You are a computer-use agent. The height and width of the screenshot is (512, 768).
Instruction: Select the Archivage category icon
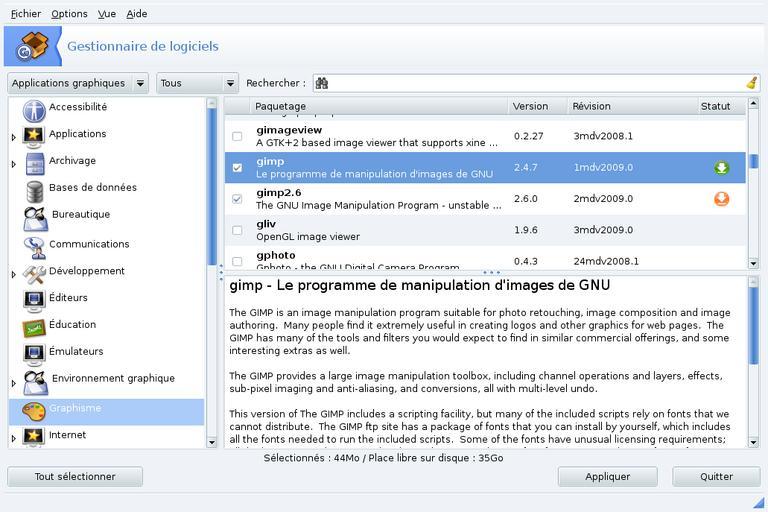(x=35, y=162)
